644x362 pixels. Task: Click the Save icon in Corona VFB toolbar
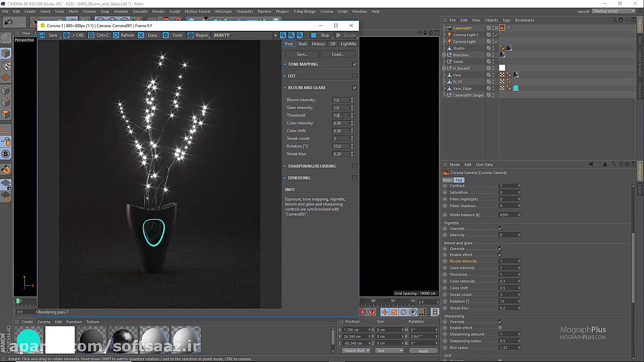coord(42,35)
